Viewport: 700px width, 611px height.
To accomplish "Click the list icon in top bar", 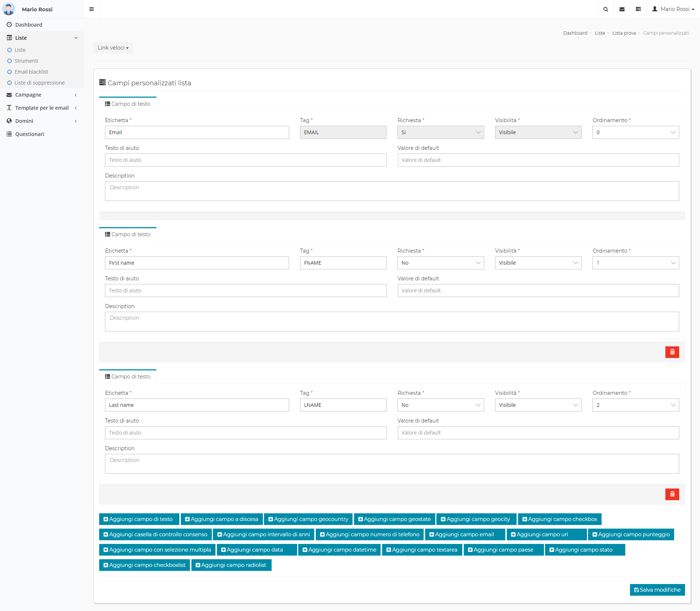I will (x=638, y=9).
